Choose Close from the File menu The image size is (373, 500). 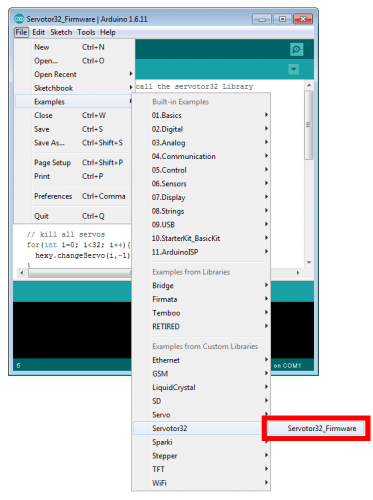74,115
